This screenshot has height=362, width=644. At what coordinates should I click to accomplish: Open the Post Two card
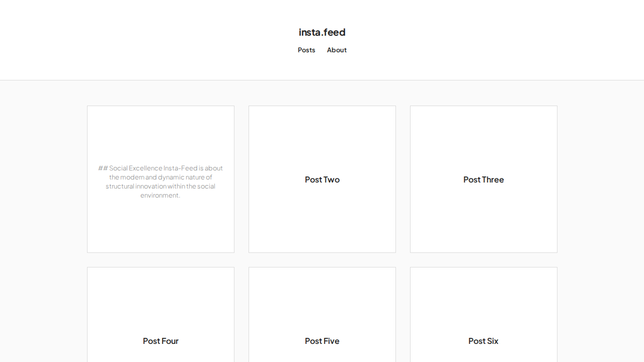[322, 179]
